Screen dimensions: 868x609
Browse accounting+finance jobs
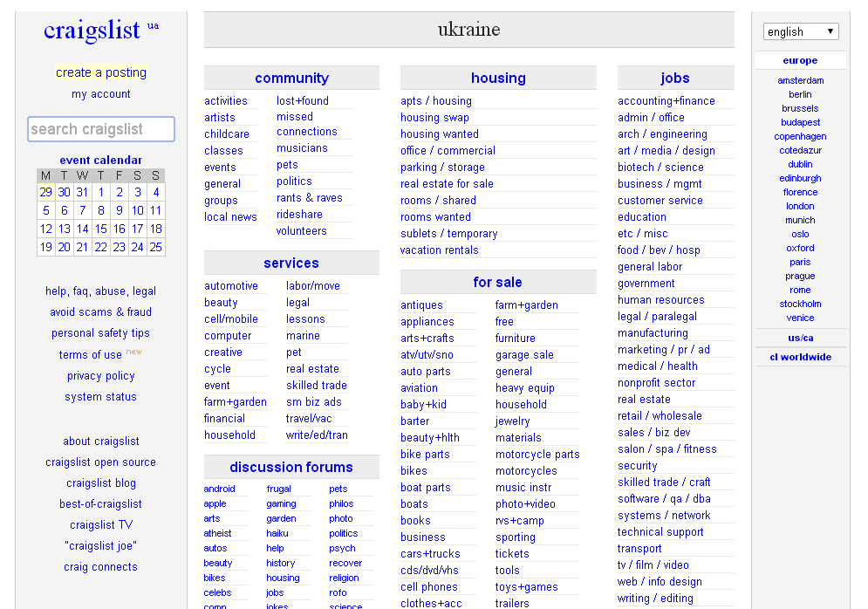click(x=666, y=100)
